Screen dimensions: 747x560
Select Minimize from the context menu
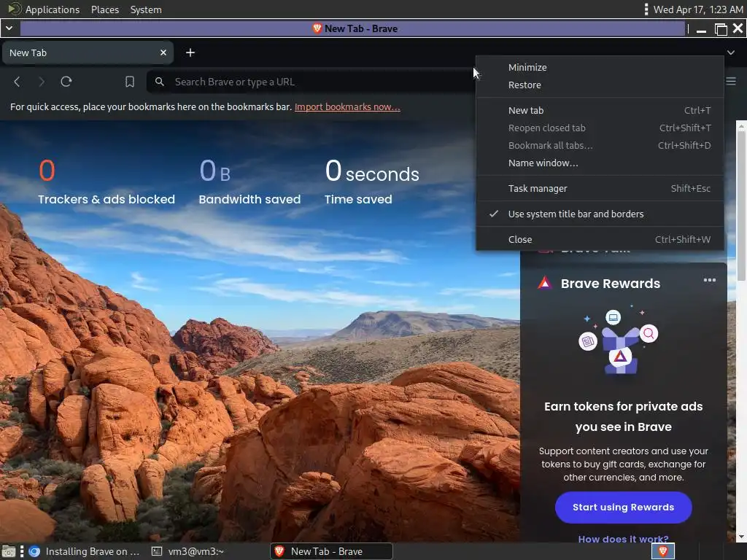[600, 68]
